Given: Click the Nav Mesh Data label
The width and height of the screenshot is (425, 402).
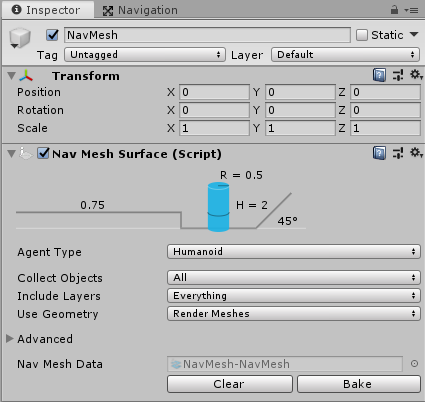Looking at the screenshot, I should (60, 364).
